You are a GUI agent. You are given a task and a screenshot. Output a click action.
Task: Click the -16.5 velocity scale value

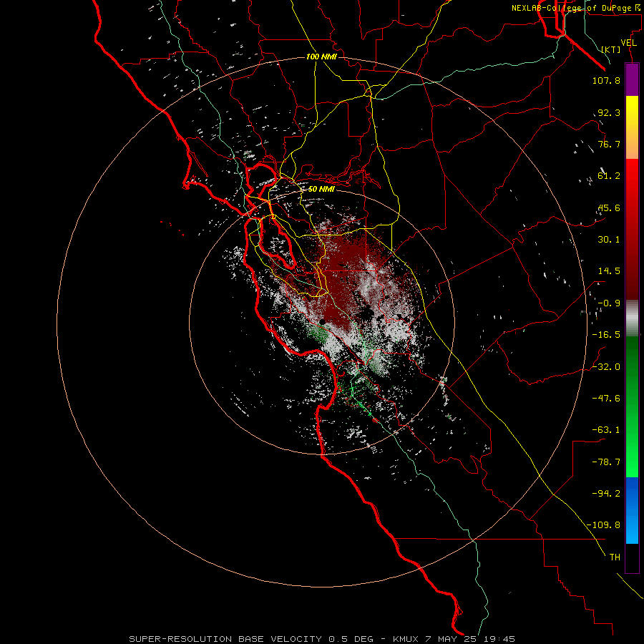point(606,335)
